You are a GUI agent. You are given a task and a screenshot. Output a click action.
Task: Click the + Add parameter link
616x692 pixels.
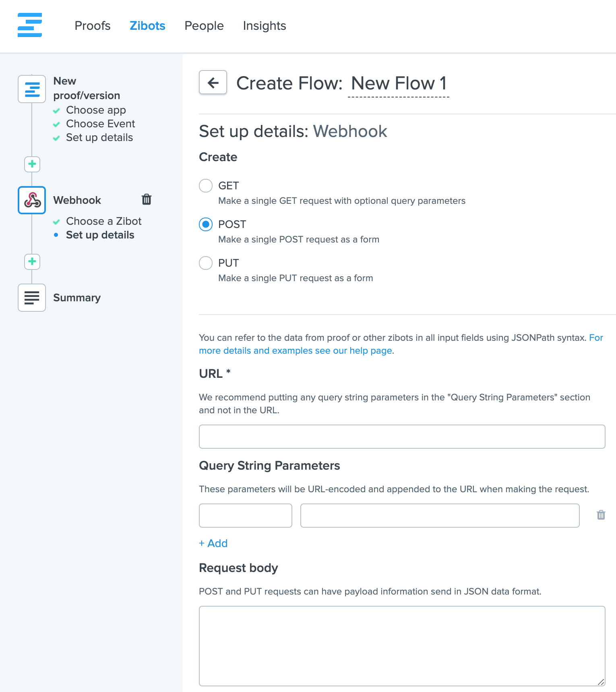[x=213, y=543]
